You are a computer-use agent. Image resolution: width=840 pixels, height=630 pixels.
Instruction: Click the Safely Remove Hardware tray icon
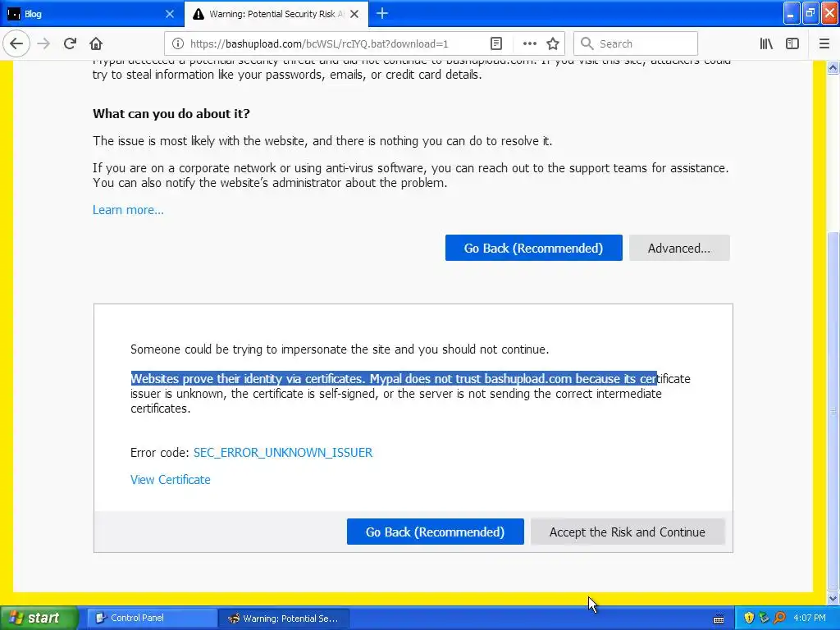pyautogui.click(x=765, y=619)
